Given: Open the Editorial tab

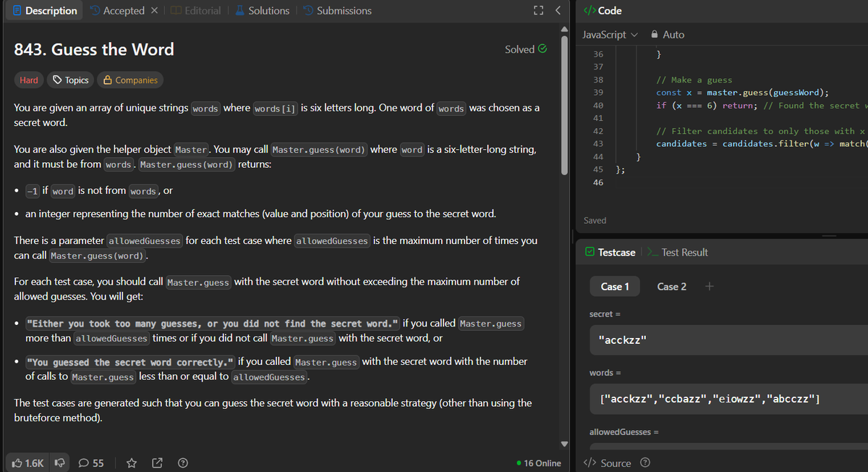Looking at the screenshot, I should (x=195, y=10).
